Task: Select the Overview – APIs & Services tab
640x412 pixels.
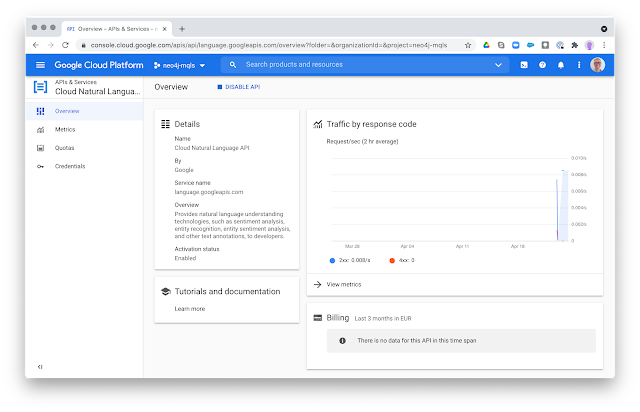Action: (x=117, y=29)
